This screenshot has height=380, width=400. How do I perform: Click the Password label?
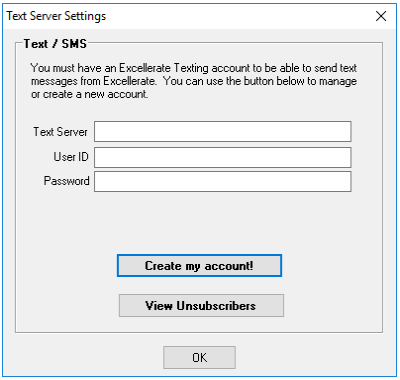point(67,181)
